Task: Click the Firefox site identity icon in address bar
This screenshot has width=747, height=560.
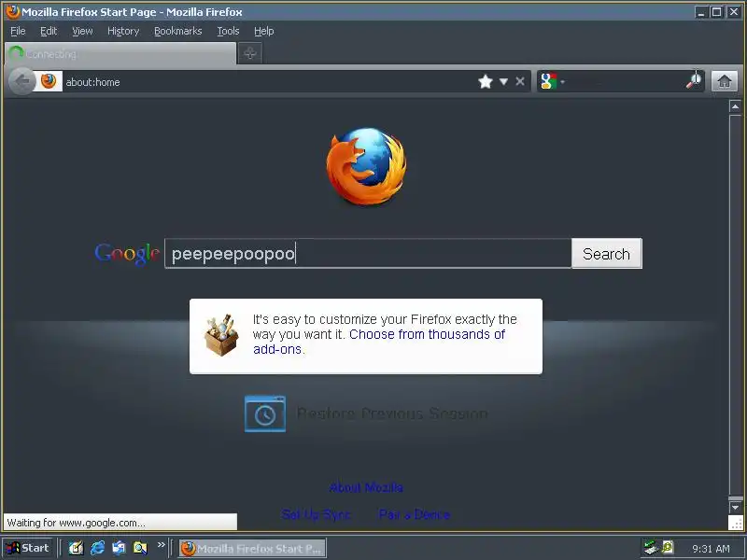Action: [x=49, y=81]
